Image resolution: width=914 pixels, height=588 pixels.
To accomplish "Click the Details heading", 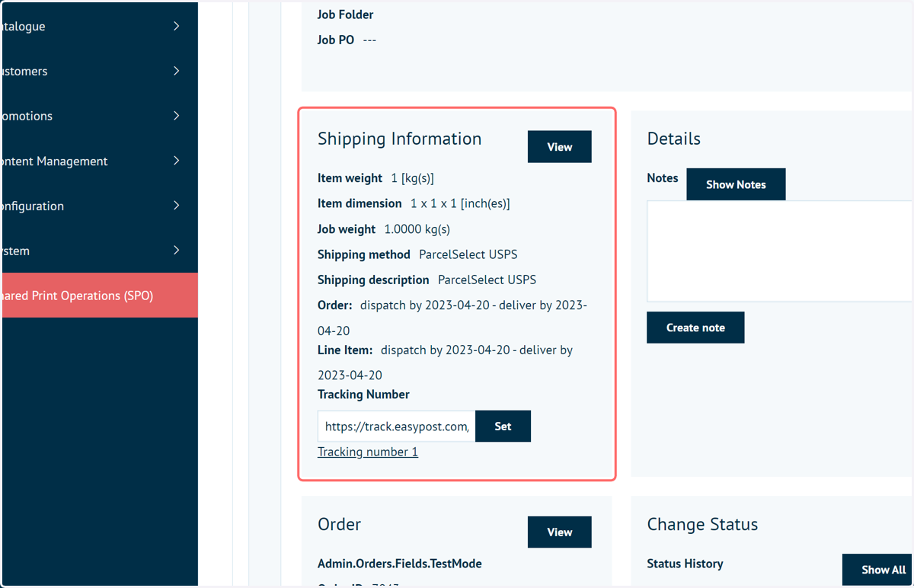I will point(674,139).
